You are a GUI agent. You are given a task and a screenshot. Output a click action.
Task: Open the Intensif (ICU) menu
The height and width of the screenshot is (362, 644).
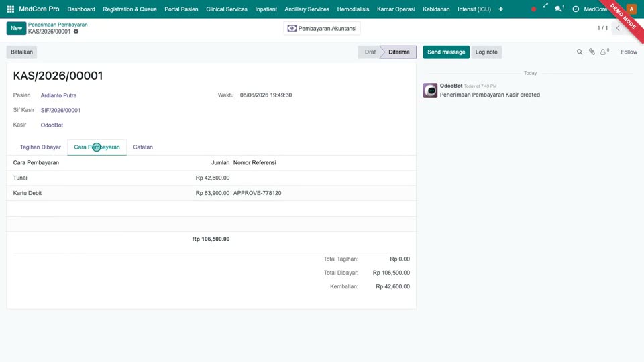pyautogui.click(x=474, y=9)
